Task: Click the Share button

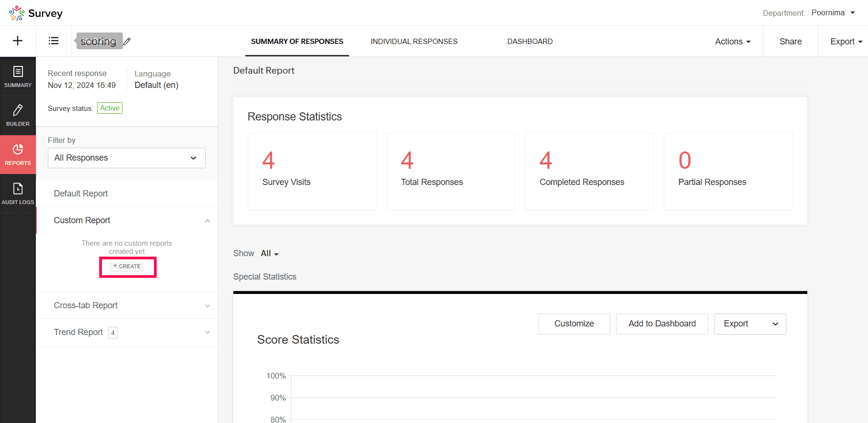Action: point(791,42)
